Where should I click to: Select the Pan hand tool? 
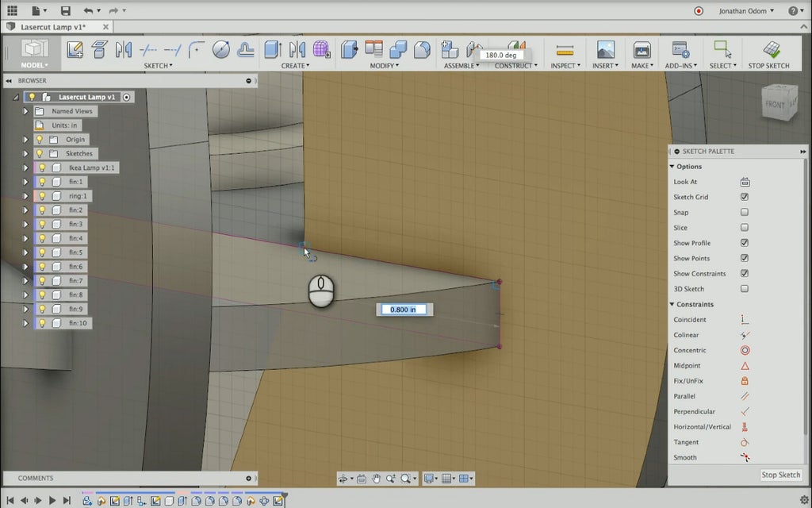(377, 479)
